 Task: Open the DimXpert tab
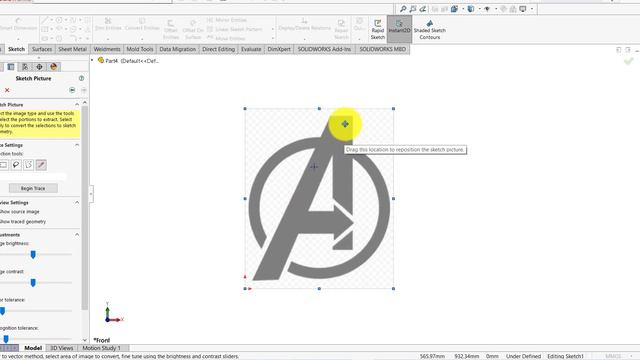tap(279, 49)
